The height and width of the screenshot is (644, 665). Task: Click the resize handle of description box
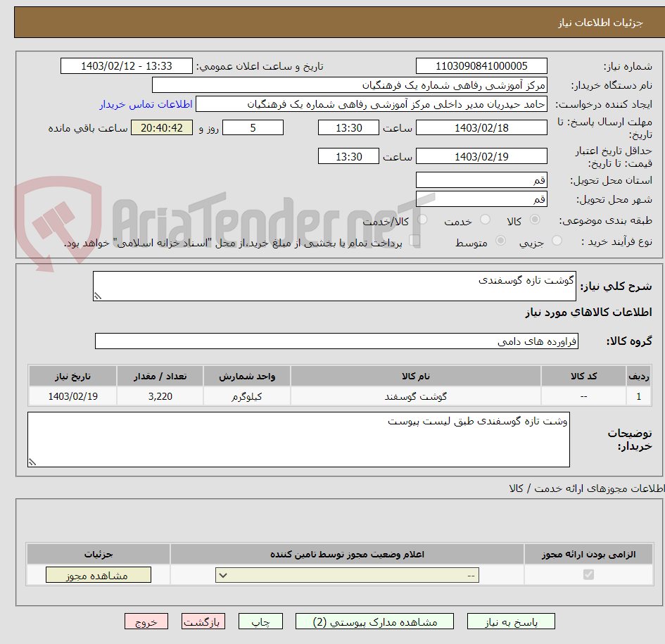click(x=98, y=296)
